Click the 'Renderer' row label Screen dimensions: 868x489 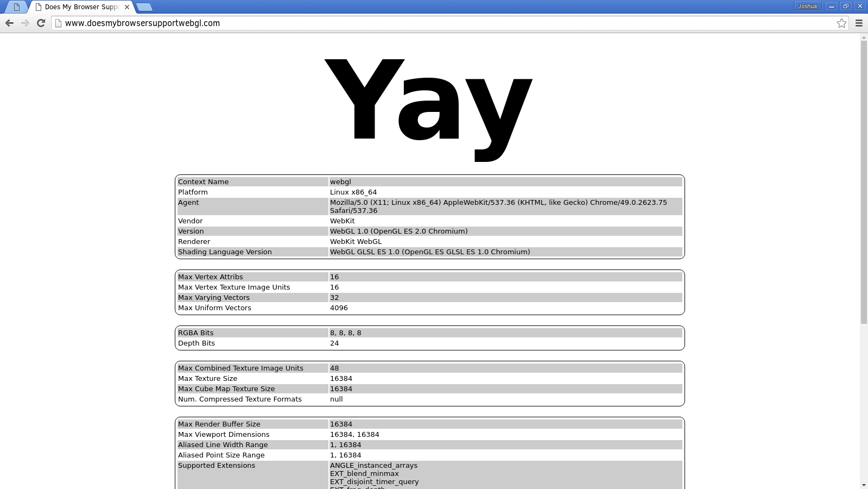194,241
